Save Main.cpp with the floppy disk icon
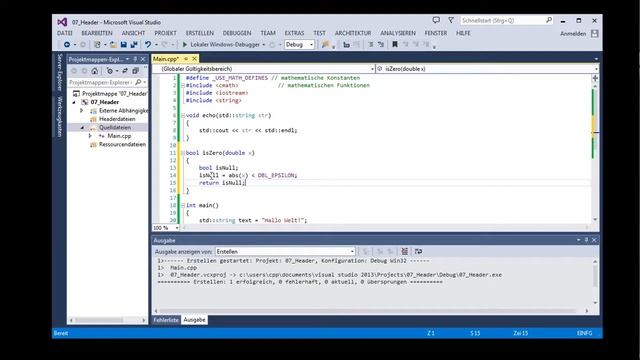 [x=123, y=44]
